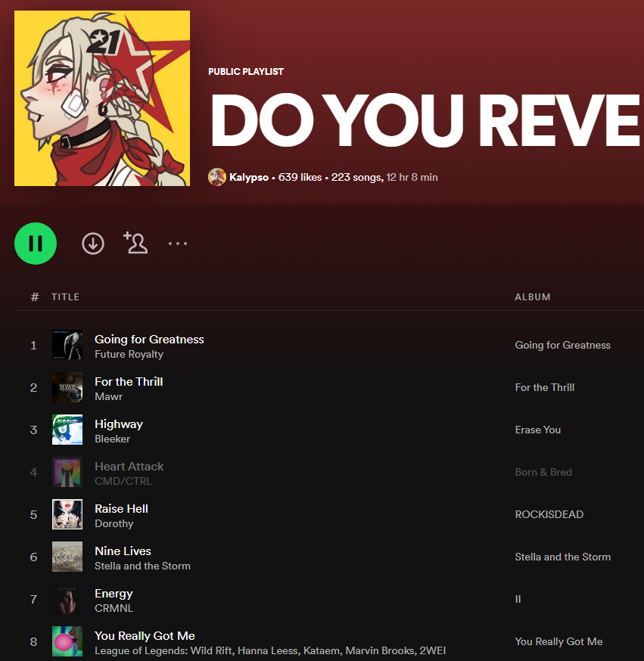The image size is (644, 661).
Task: Pause the playlist with the green button
Action: click(36, 244)
